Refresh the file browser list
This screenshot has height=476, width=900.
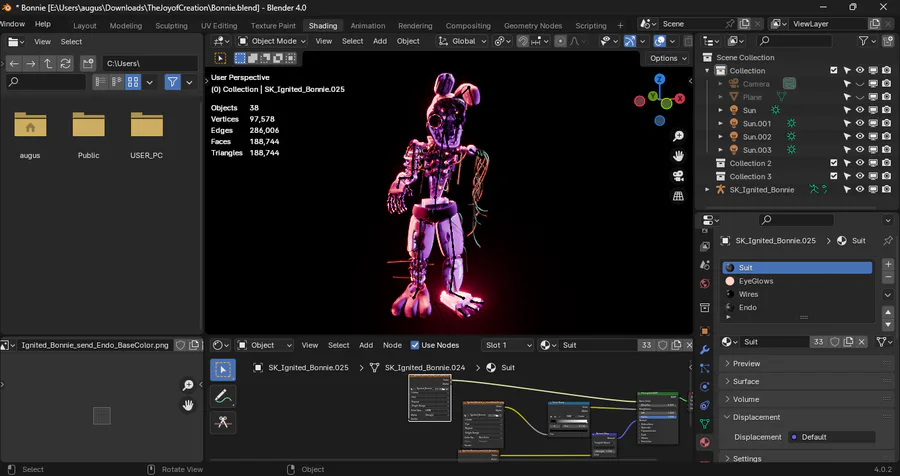(x=65, y=64)
